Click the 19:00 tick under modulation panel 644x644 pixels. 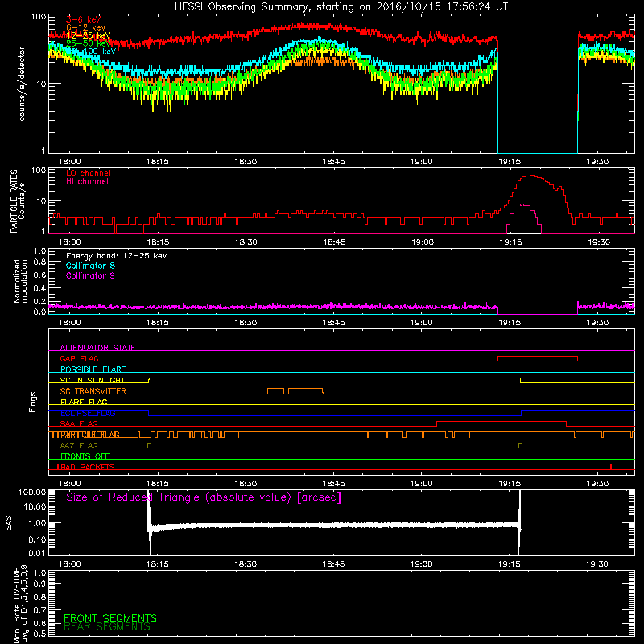click(x=421, y=323)
